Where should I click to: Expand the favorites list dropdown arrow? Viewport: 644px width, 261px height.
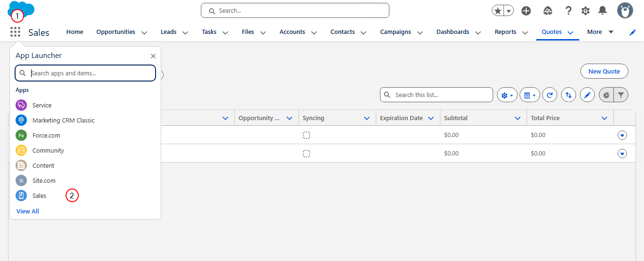(509, 10)
